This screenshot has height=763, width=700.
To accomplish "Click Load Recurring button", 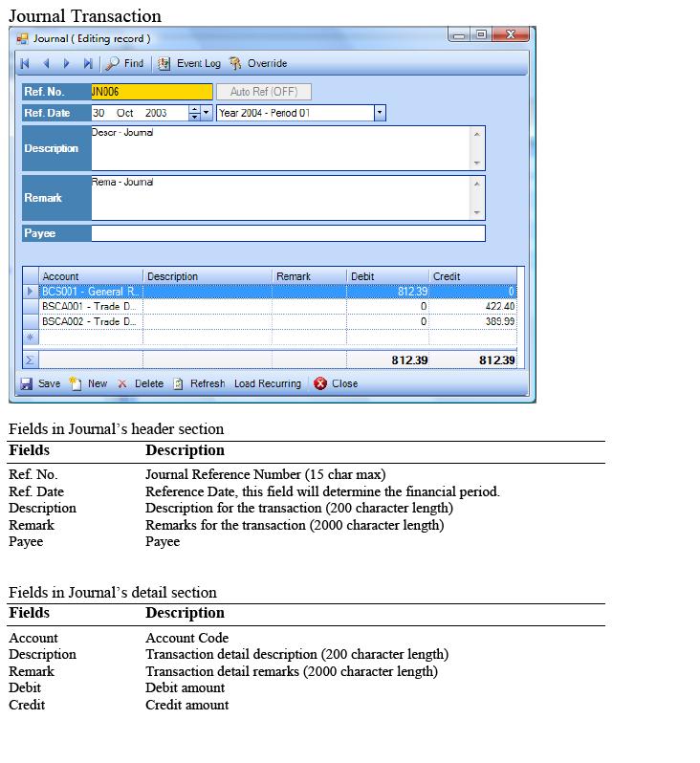I will [267, 383].
